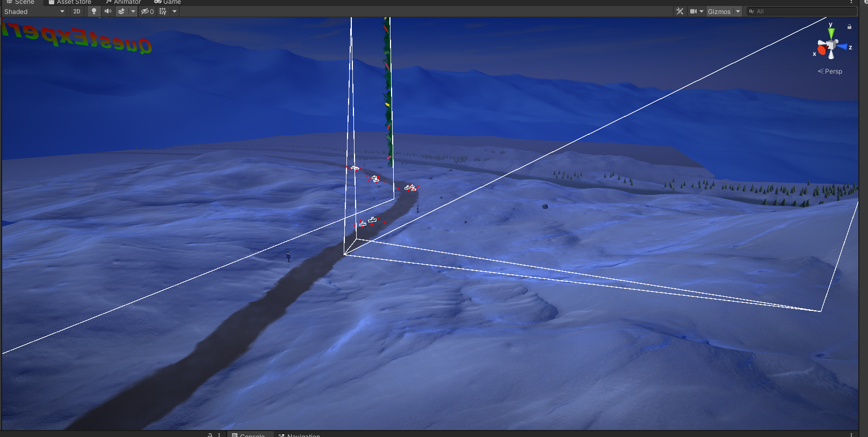Toggle the bottom panel lock icon

(x=210, y=434)
